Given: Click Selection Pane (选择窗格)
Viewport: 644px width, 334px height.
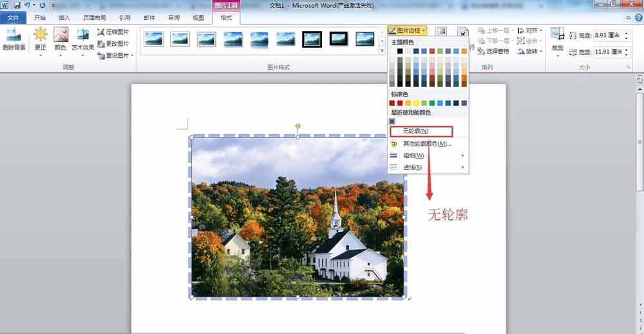Looking at the screenshot, I should 493,51.
